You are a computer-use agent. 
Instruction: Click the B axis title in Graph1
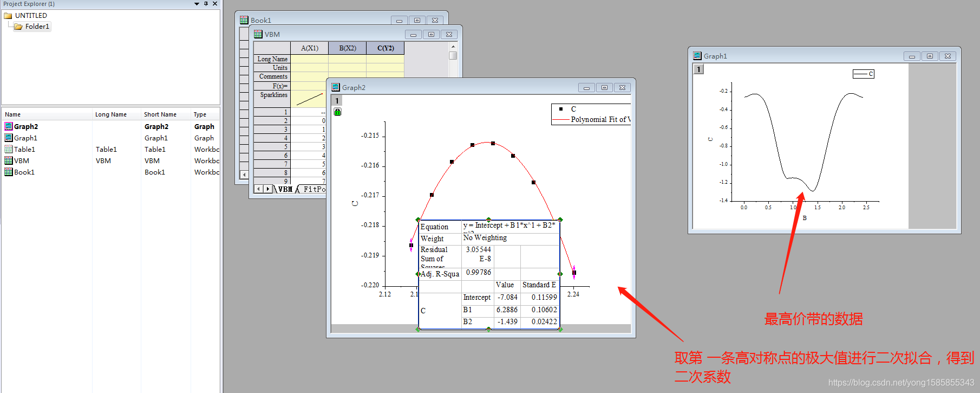click(805, 218)
